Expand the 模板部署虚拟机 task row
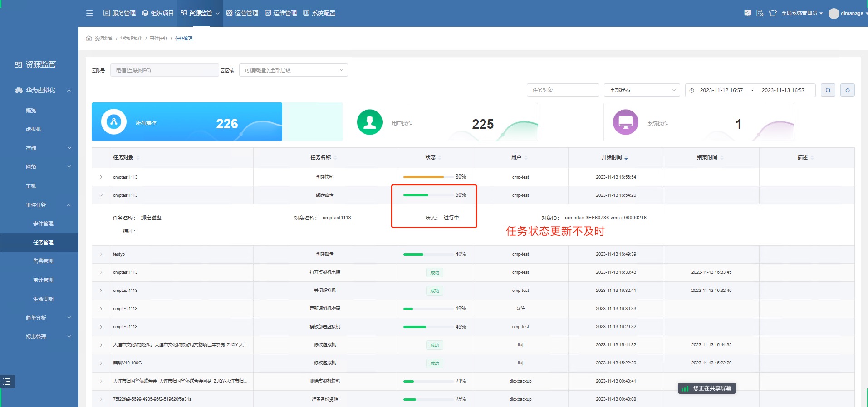The image size is (868, 407). [101, 327]
